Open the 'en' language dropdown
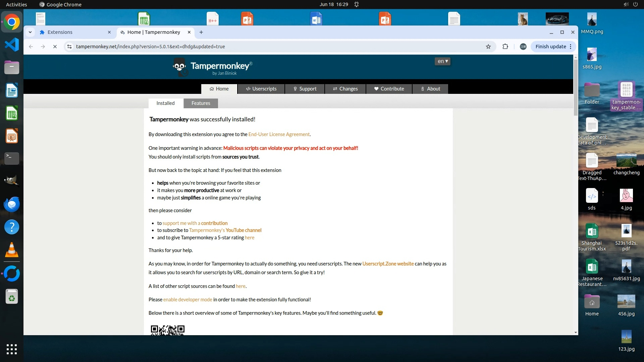 tap(442, 61)
